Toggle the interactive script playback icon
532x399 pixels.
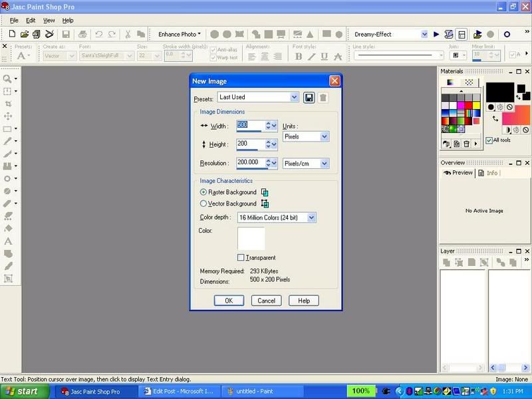pyautogui.click(x=462, y=34)
